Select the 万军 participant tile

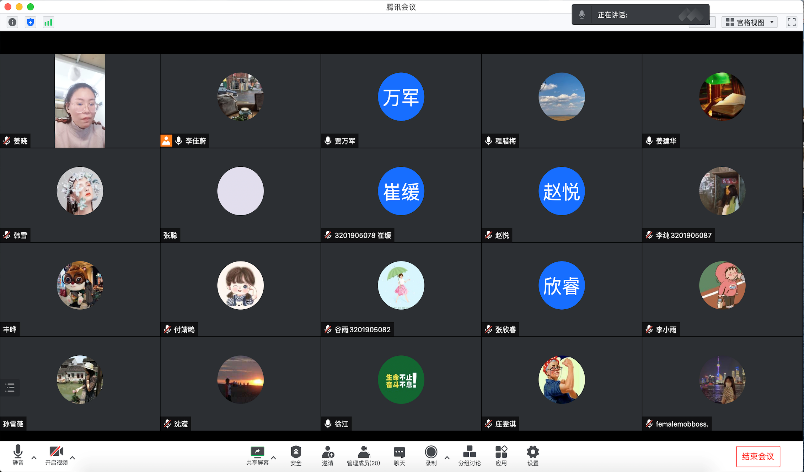(401, 98)
